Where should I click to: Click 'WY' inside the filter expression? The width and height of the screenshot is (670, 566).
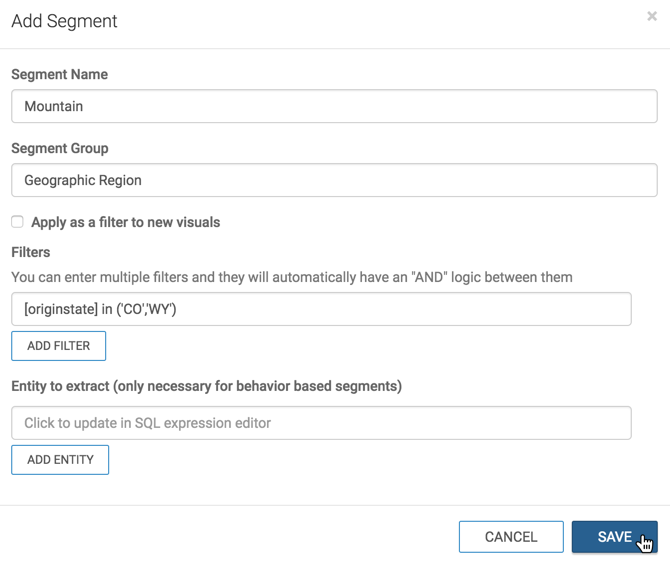[x=160, y=309]
